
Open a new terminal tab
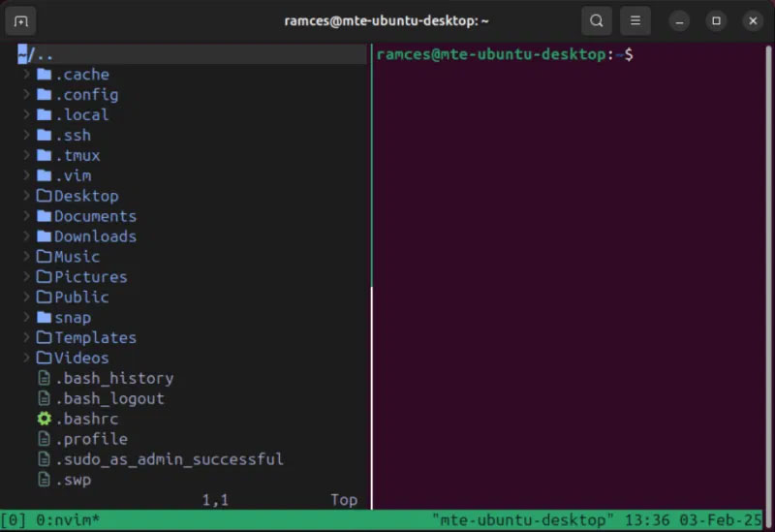tap(20, 21)
